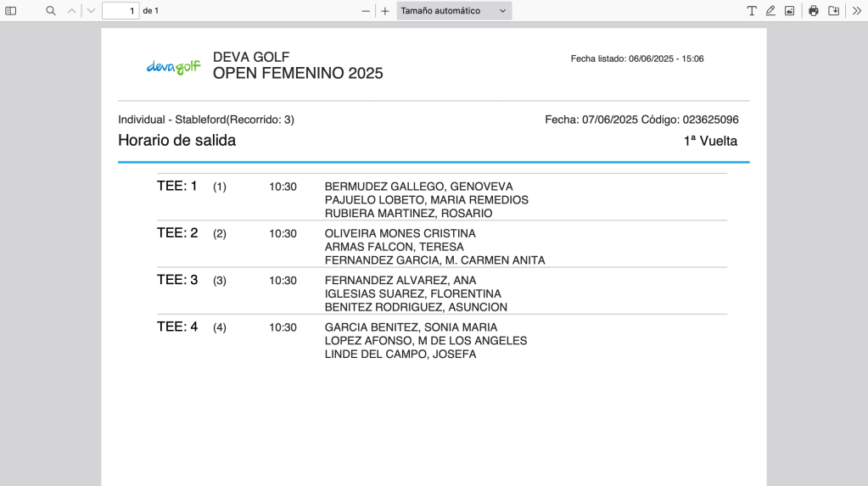
Task: Expand the more tools chevron menu
Action: tap(856, 11)
